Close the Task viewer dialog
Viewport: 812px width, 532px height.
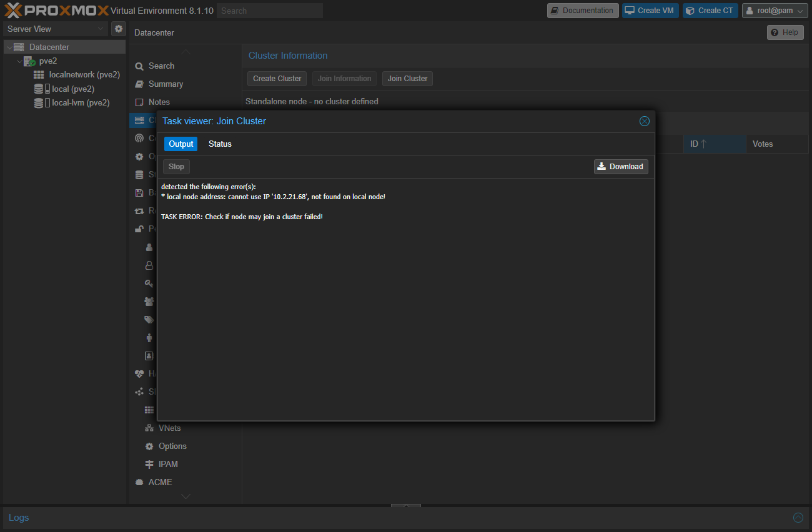[645, 121]
